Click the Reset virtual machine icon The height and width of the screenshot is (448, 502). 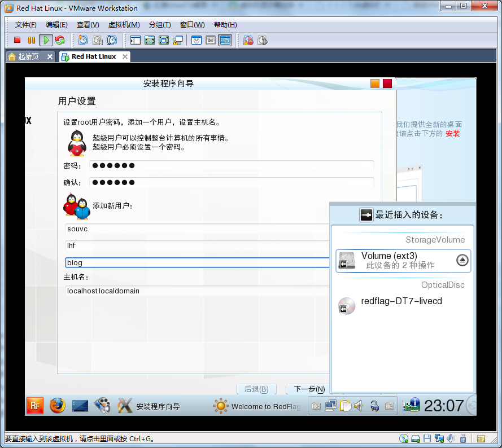60,40
